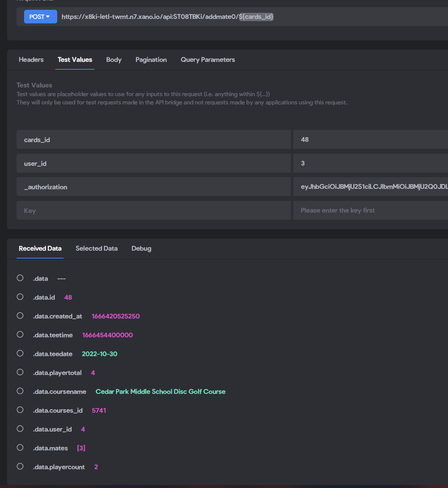
Task: Open the Body tab
Action: click(114, 60)
